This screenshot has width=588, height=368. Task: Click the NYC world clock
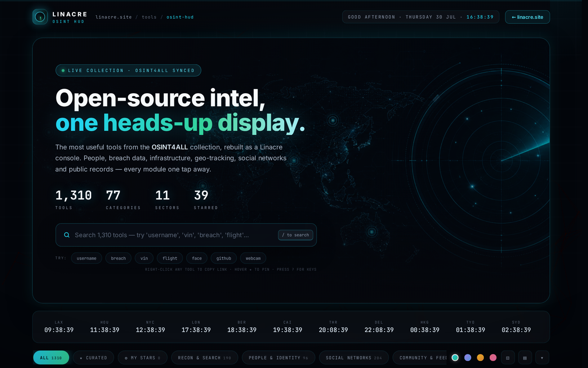coord(150,327)
